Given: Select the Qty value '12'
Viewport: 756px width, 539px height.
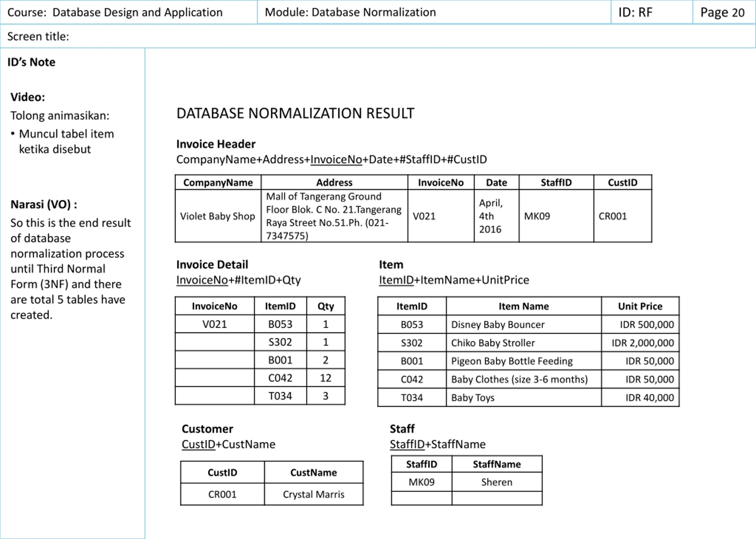Looking at the screenshot, I should tap(325, 378).
